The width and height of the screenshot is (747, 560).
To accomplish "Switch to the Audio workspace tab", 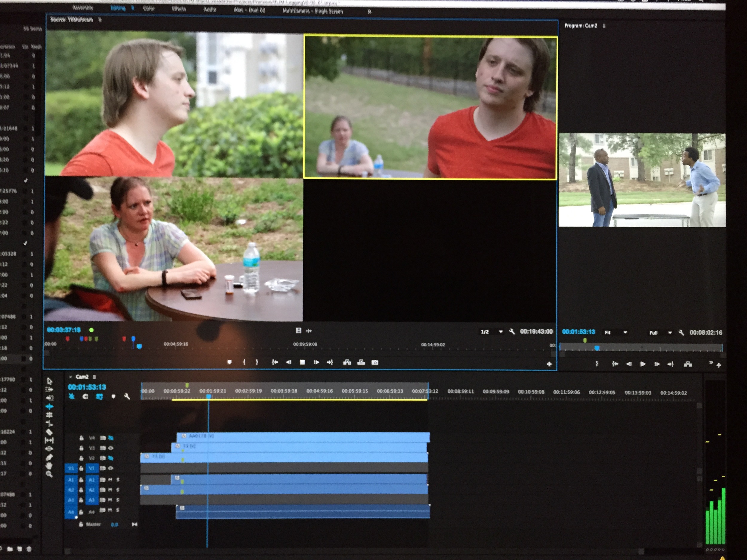I will [x=210, y=10].
